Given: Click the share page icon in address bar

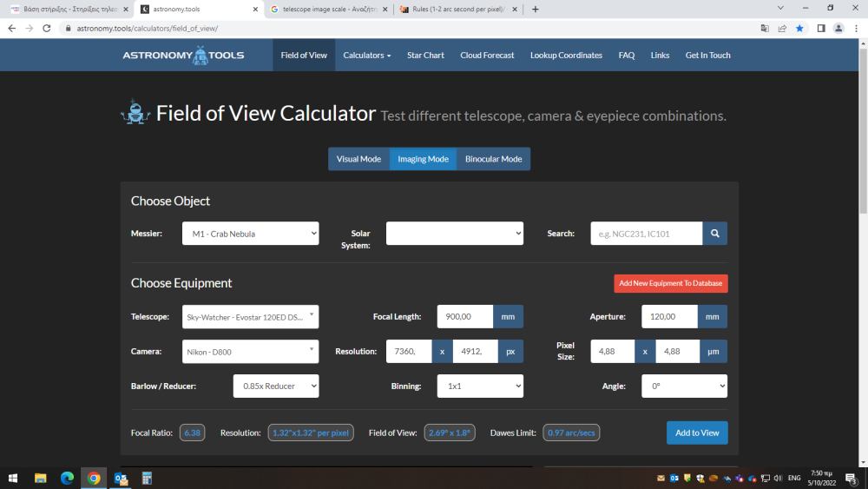Looking at the screenshot, I should point(782,28).
